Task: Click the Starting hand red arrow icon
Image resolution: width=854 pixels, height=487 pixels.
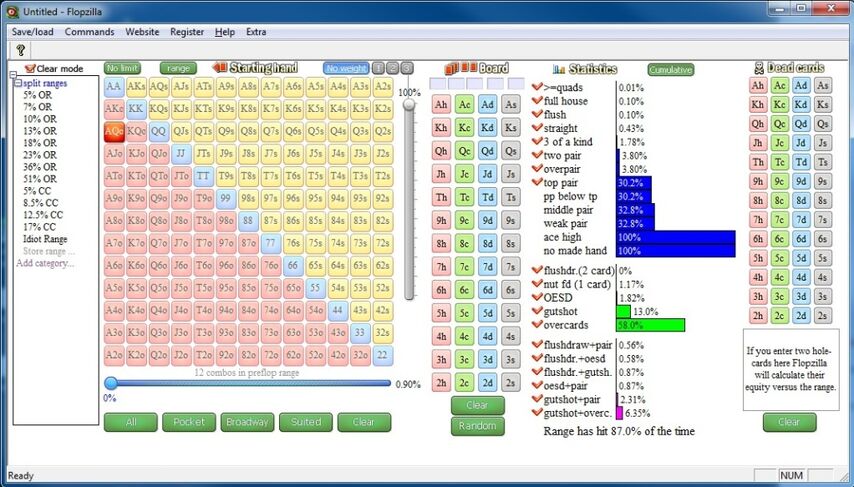Action: tap(220, 68)
